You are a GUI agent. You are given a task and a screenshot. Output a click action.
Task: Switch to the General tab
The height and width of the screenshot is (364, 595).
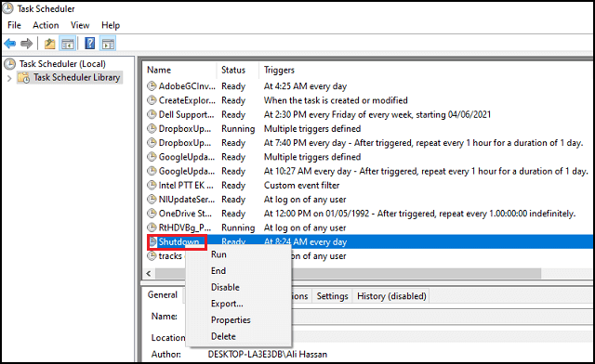(x=163, y=295)
